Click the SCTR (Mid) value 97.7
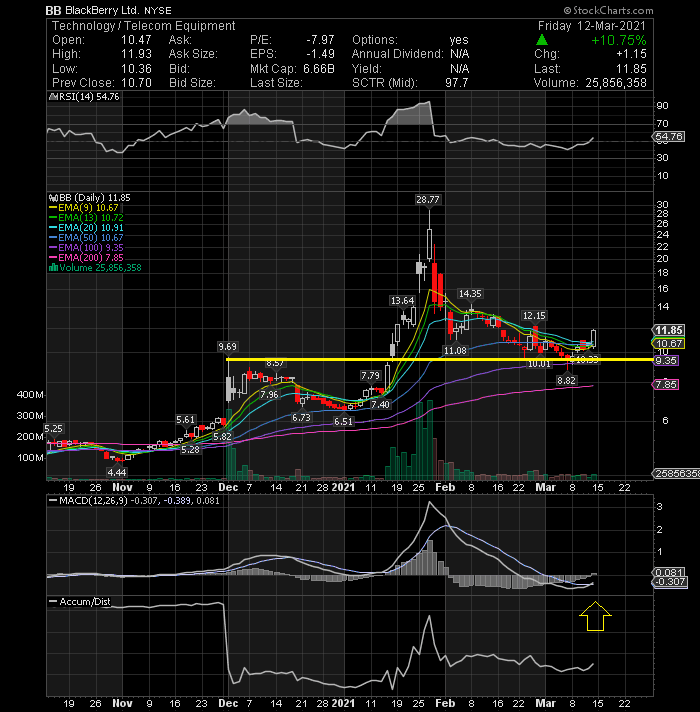Image resolution: width=700 pixels, height=712 pixels. point(457,83)
